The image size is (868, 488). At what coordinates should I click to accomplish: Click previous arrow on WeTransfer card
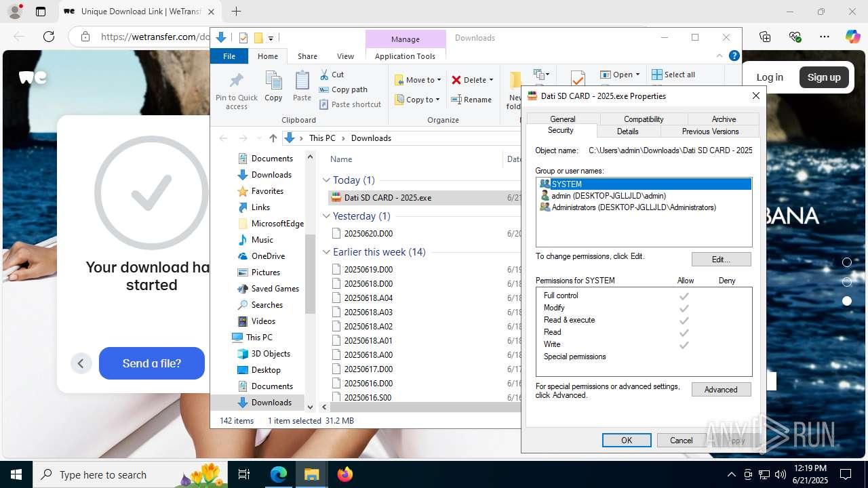point(81,363)
